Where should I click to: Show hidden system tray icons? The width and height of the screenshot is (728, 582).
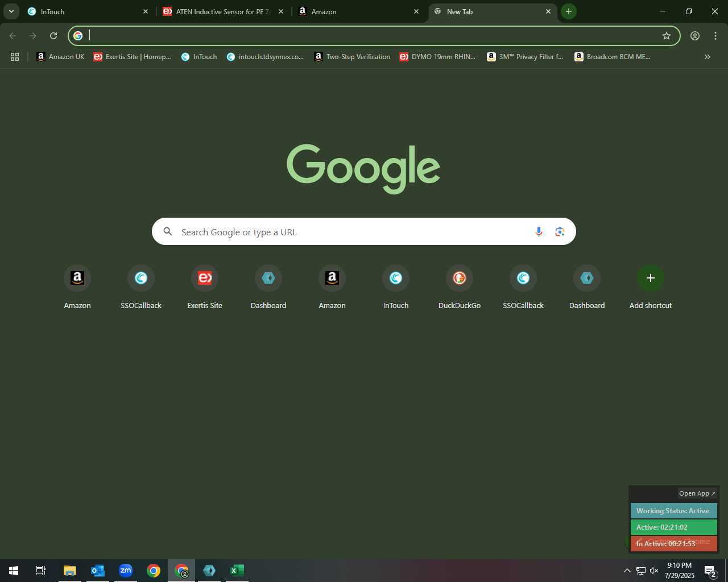tap(627, 571)
